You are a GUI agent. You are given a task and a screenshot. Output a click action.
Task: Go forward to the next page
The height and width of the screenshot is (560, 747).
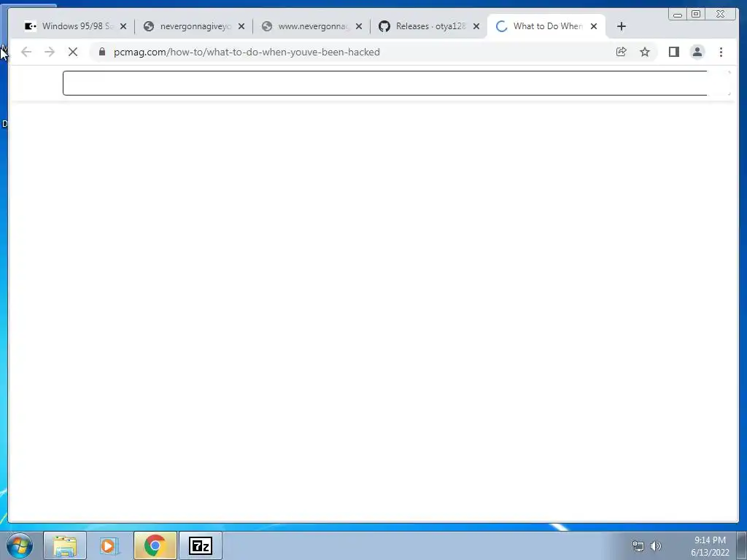tap(50, 52)
